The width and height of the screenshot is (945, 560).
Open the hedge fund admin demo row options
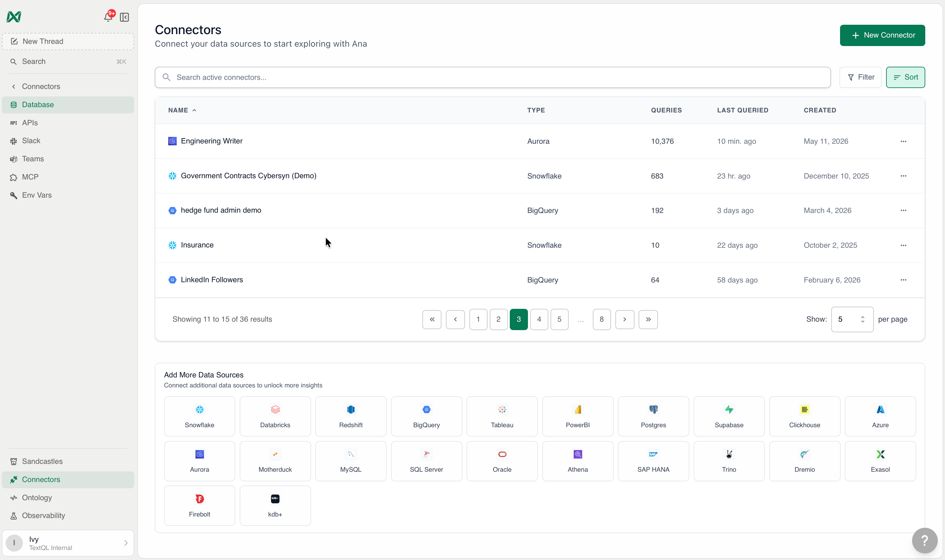pos(903,210)
